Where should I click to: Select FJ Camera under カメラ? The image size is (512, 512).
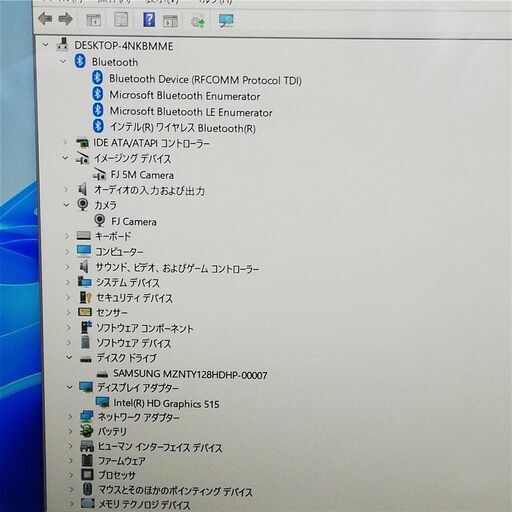click(x=134, y=221)
